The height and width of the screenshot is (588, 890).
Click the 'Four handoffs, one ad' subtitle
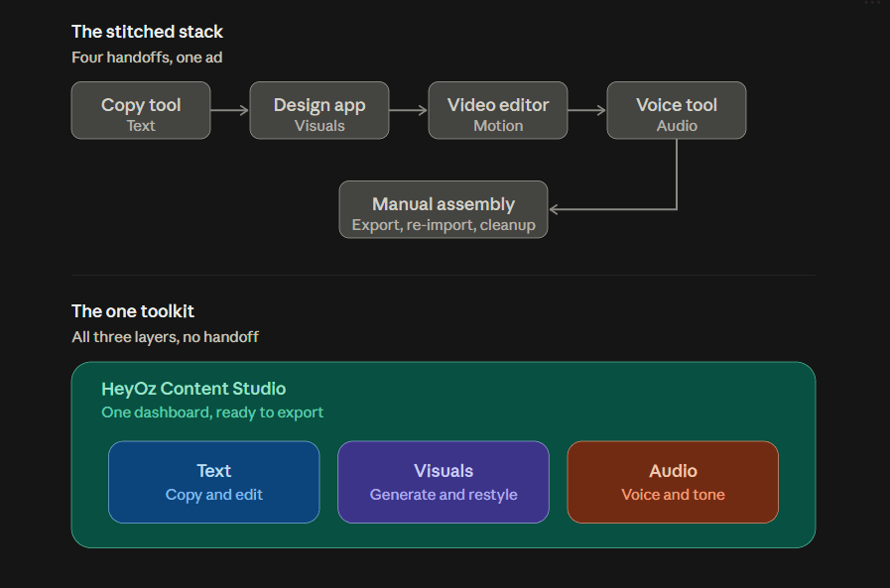click(147, 58)
